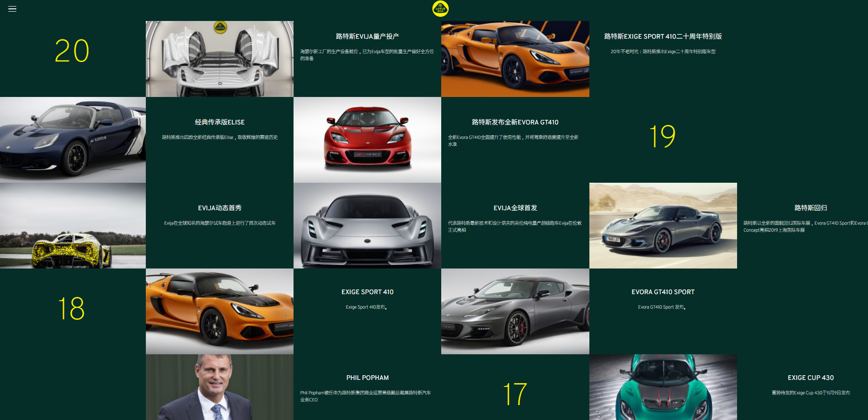
Task: Open the 路特斯EVIJA量产投产 article title
Action: pos(367,36)
